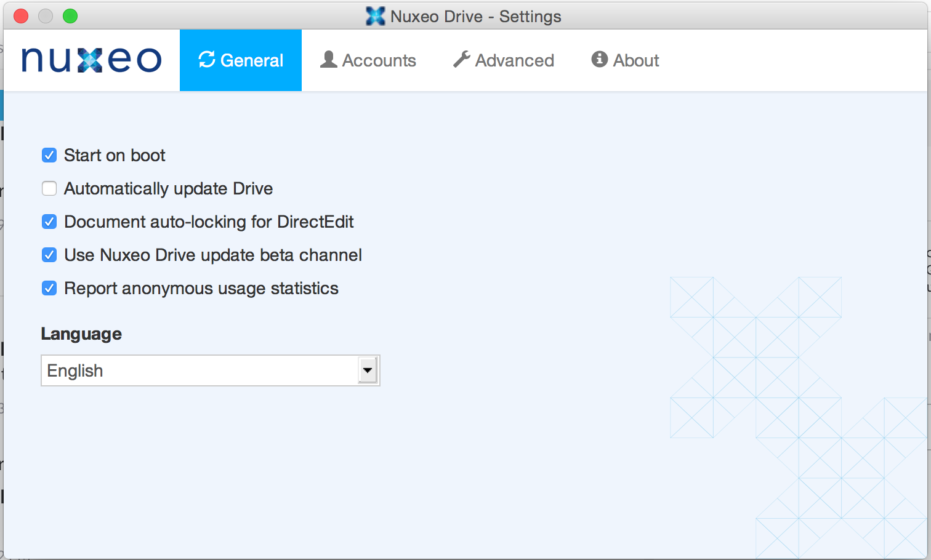Click the person icon beside Accounts
931x560 pixels.
point(329,60)
